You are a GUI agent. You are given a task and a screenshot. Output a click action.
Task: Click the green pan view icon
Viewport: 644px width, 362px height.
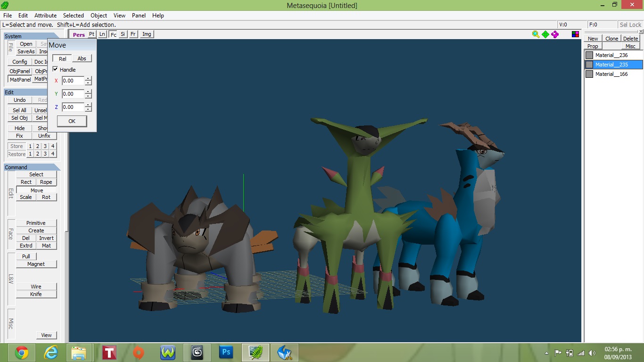(545, 34)
